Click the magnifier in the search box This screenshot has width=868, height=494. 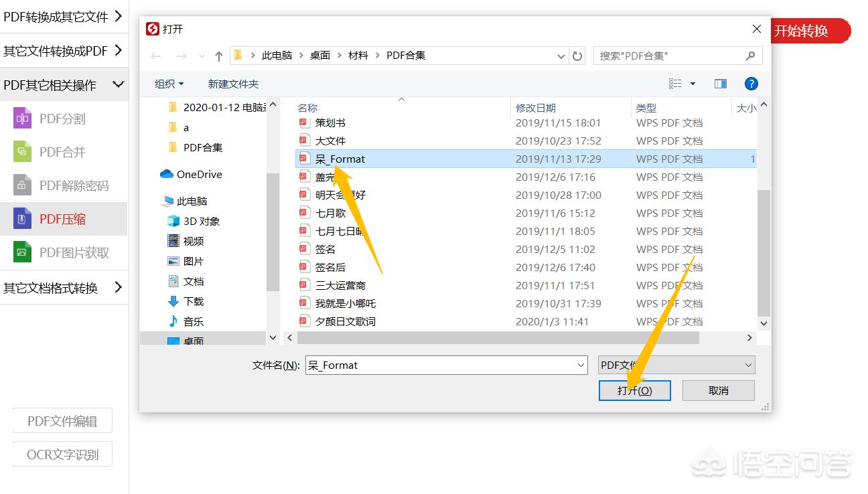tap(751, 56)
